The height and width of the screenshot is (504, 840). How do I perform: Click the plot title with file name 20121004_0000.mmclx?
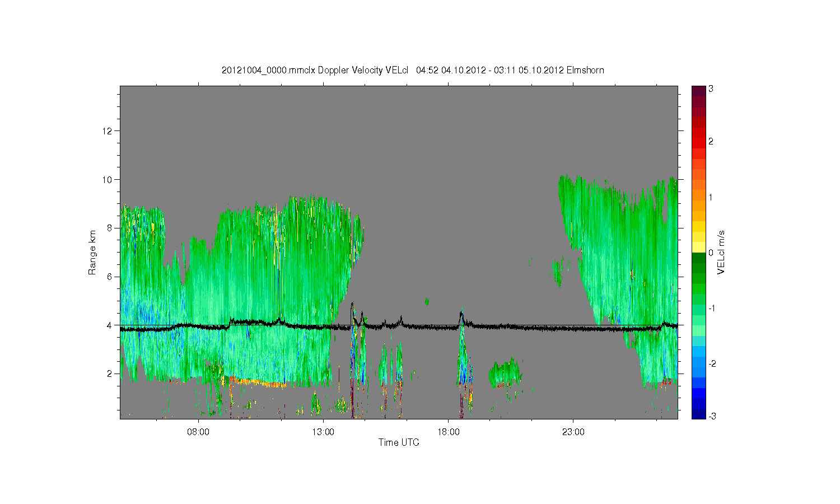click(413, 70)
